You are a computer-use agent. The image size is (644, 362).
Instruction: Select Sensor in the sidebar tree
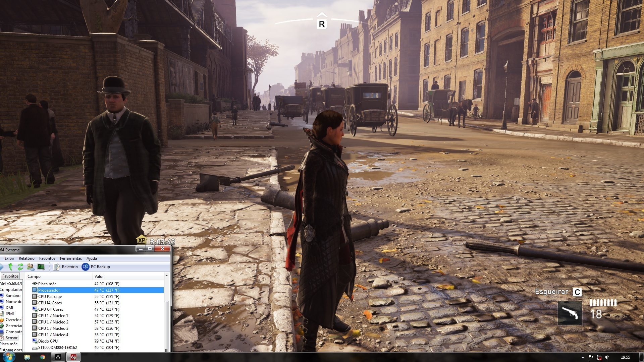click(x=9, y=338)
